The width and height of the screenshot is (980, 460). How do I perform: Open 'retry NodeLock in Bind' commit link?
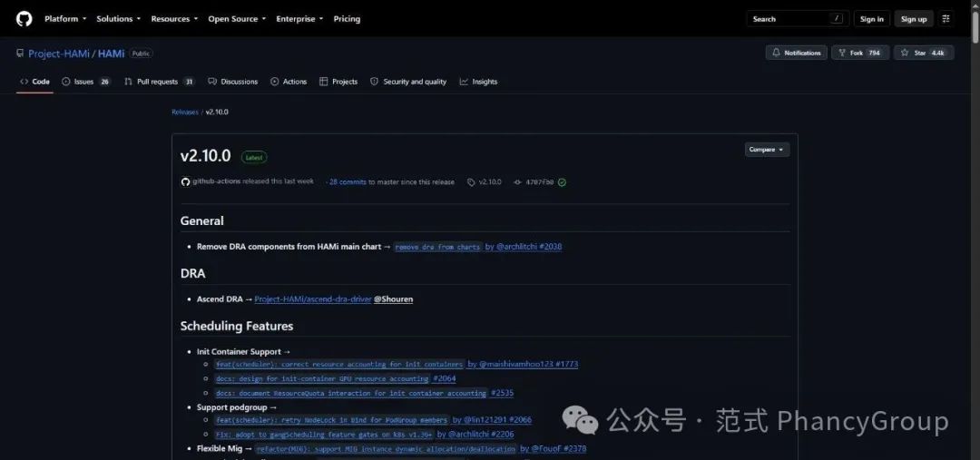332,420
